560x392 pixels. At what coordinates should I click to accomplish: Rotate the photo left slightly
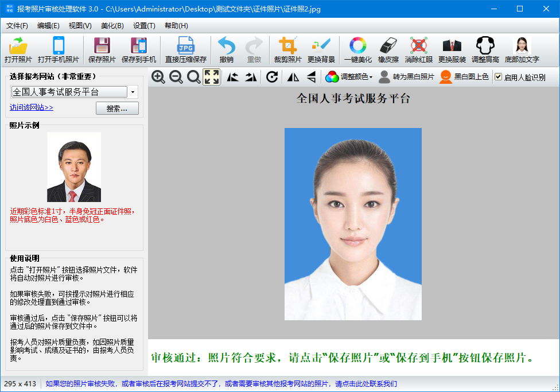coord(233,77)
